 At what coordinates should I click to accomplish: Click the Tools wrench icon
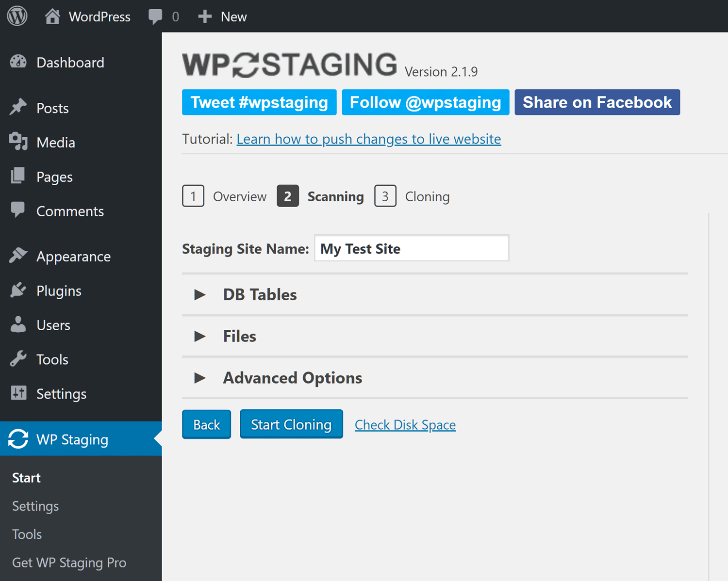click(18, 358)
